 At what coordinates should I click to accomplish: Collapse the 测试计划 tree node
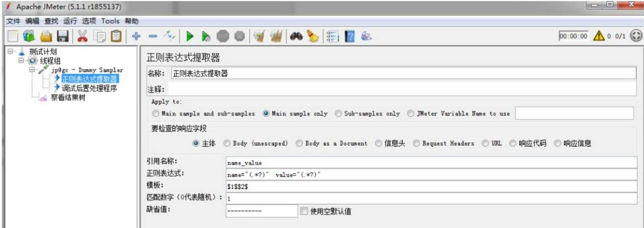point(11,52)
